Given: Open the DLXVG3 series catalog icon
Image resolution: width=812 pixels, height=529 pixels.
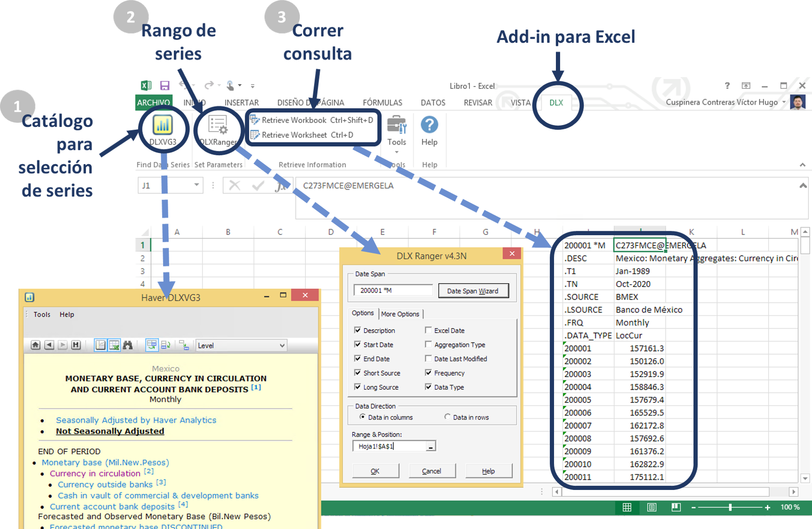Looking at the screenshot, I should [163, 126].
